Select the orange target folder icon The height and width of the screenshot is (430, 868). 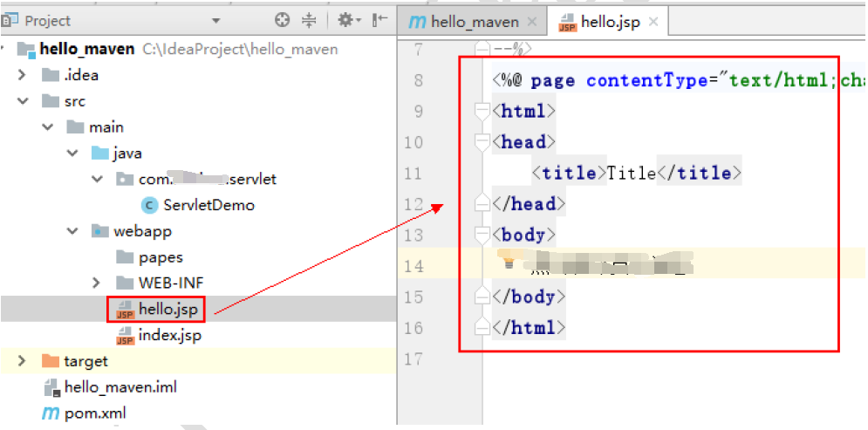(x=51, y=361)
